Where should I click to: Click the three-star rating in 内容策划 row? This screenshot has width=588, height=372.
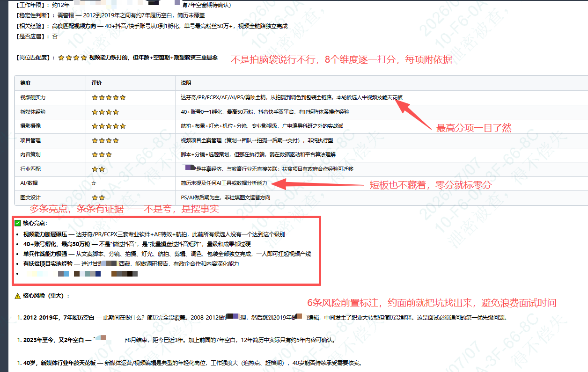click(x=102, y=154)
